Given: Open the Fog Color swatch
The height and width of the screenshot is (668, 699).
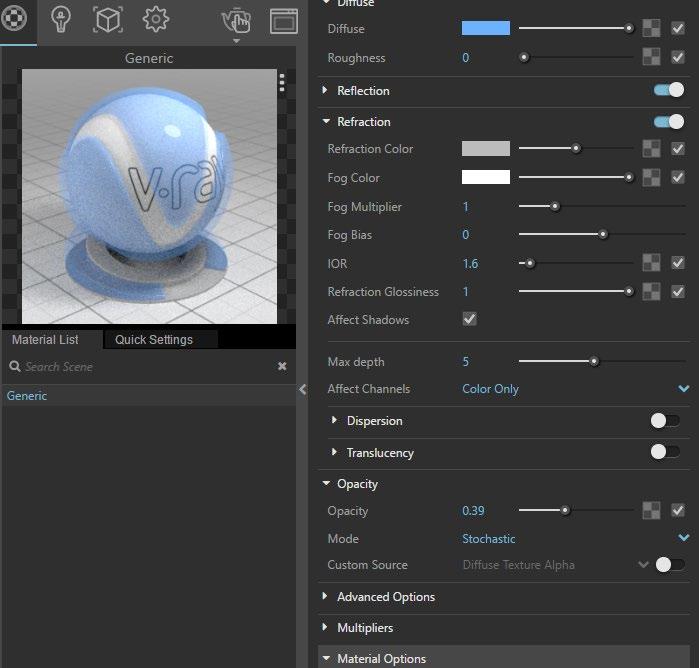Looking at the screenshot, I should point(486,177).
